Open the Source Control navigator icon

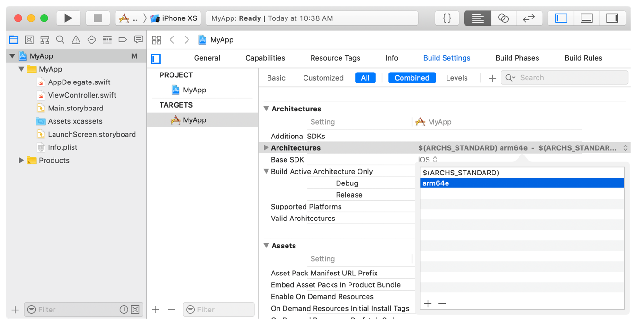tap(29, 40)
